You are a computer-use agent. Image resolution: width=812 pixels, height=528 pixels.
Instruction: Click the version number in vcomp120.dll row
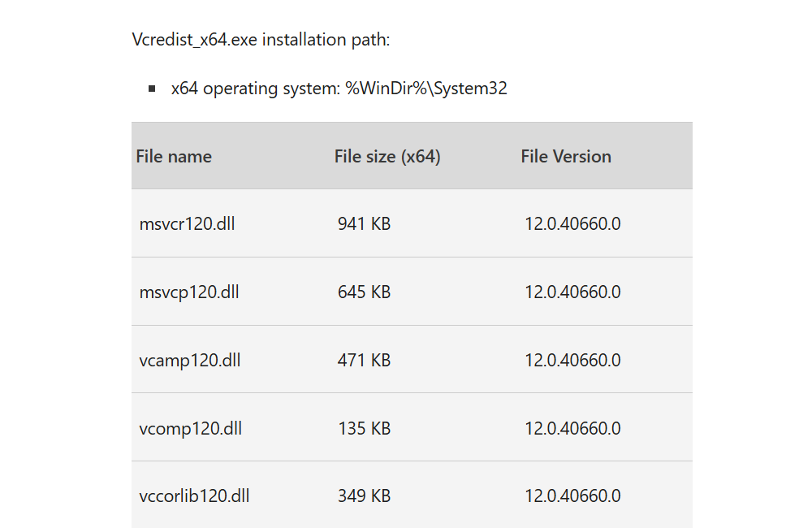pyautogui.click(x=572, y=429)
